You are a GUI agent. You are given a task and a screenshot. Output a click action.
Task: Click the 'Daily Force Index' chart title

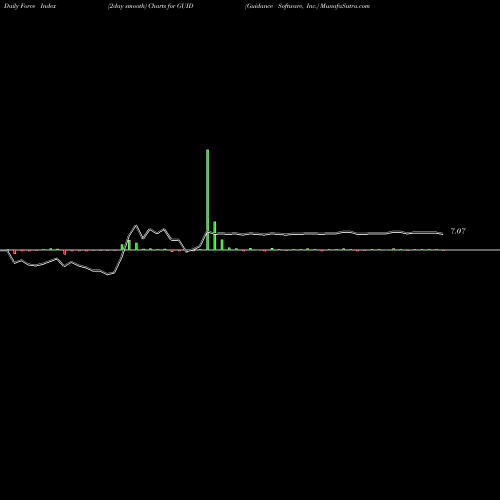point(30,6)
